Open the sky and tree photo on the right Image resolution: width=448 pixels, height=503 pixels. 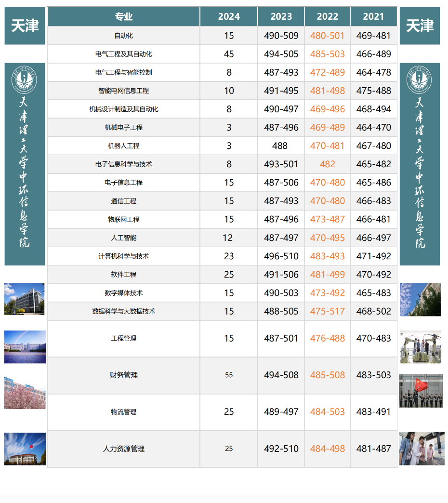pyautogui.click(x=421, y=299)
